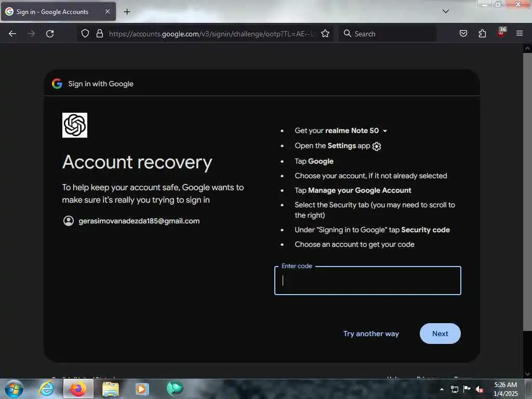Click the OpenAI logo image

pos(75,125)
